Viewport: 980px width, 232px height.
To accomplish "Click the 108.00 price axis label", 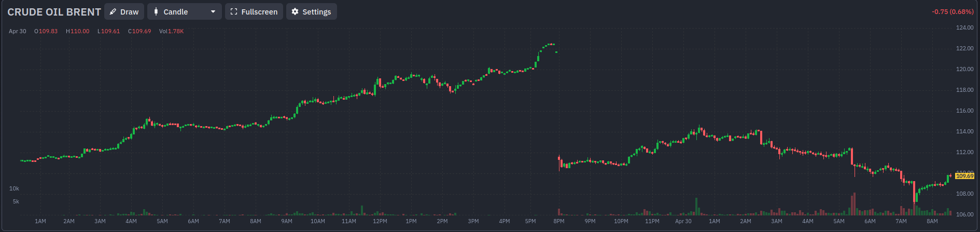I will (x=965, y=194).
